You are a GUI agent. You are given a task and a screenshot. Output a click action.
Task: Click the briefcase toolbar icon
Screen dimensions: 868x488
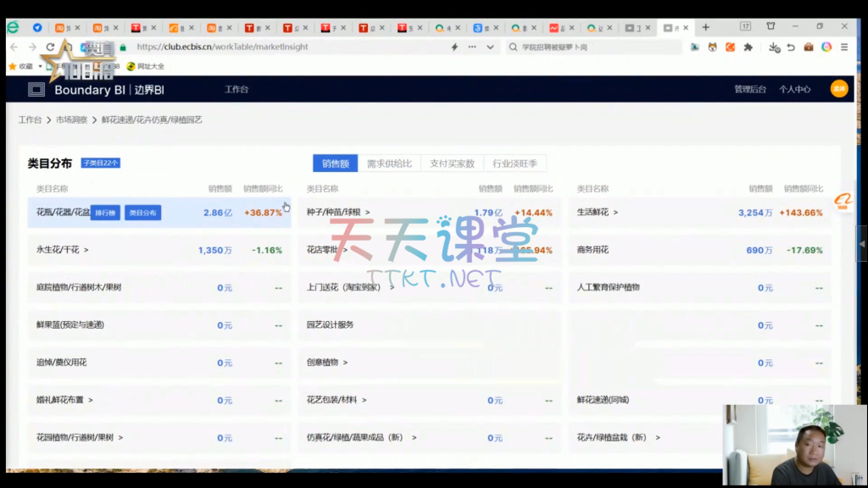coord(809,47)
